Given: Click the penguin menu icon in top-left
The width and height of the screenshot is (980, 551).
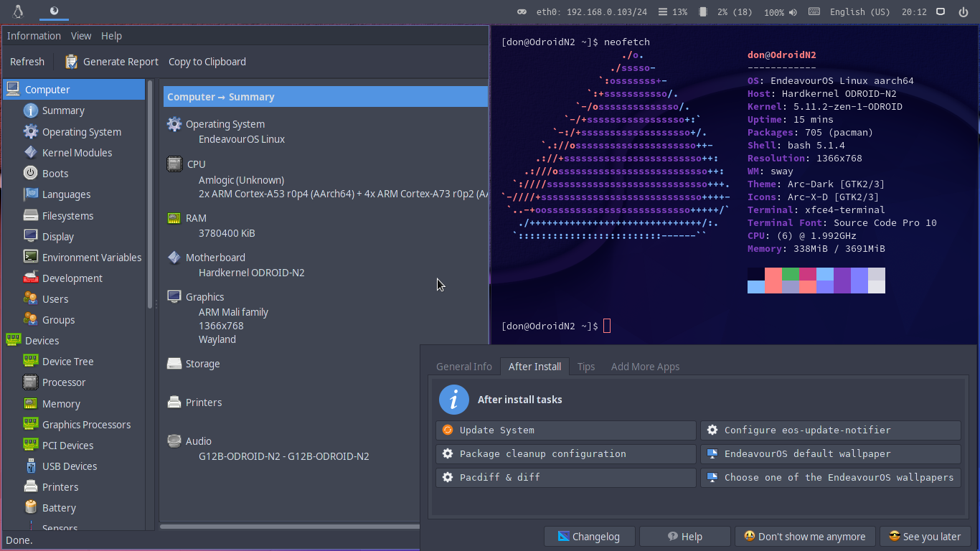Looking at the screenshot, I should point(18,11).
